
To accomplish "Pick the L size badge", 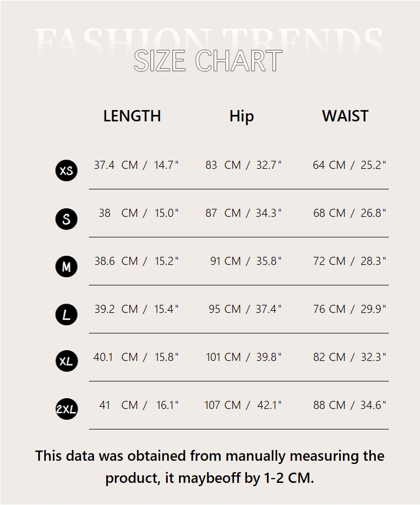I will (x=67, y=315).
